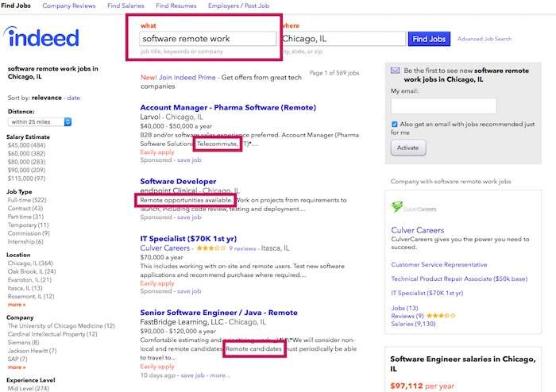Viewport: 556px width, 392px height.
Task: Click the Activate button
Action: [x=408, y=148]
